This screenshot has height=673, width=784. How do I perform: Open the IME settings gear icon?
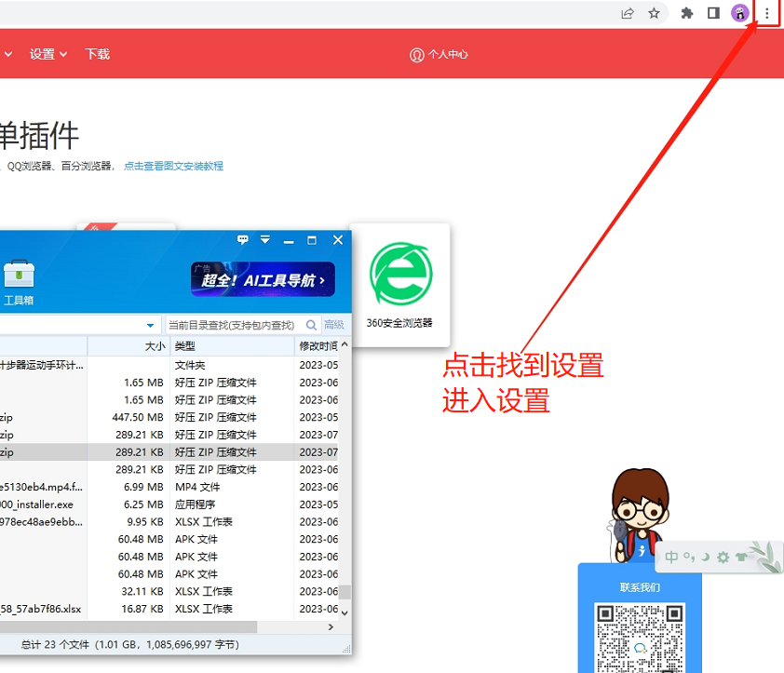point(723,558)
